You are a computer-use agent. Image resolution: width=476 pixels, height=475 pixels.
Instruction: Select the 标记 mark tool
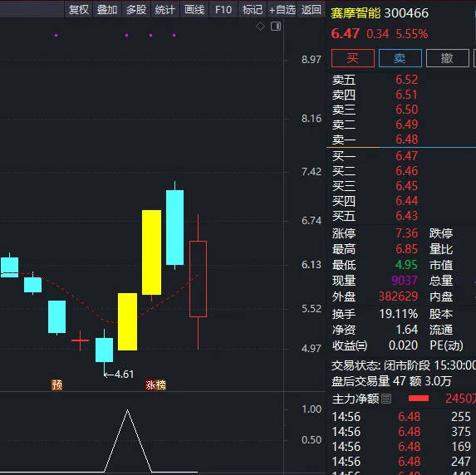tap(253, 10)
